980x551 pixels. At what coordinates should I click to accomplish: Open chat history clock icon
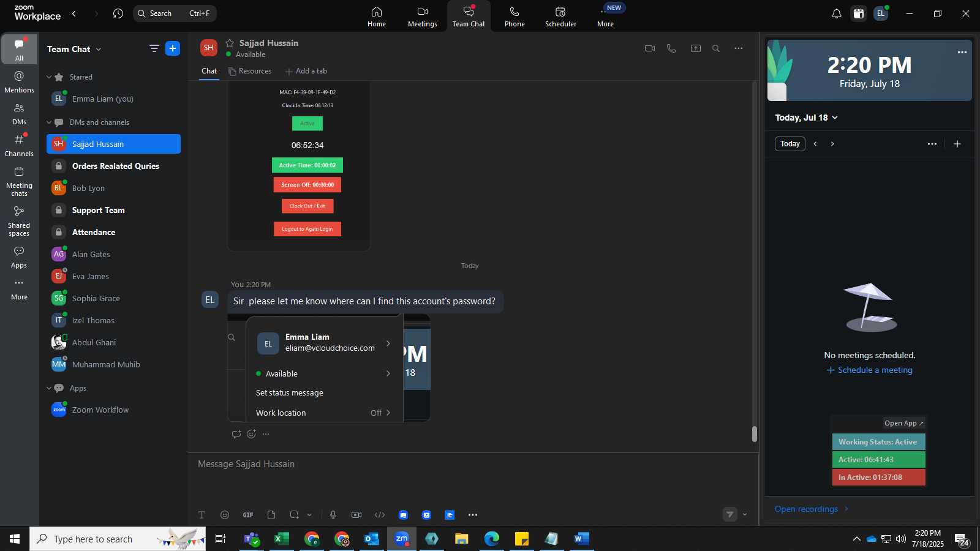tap(118, 13)
